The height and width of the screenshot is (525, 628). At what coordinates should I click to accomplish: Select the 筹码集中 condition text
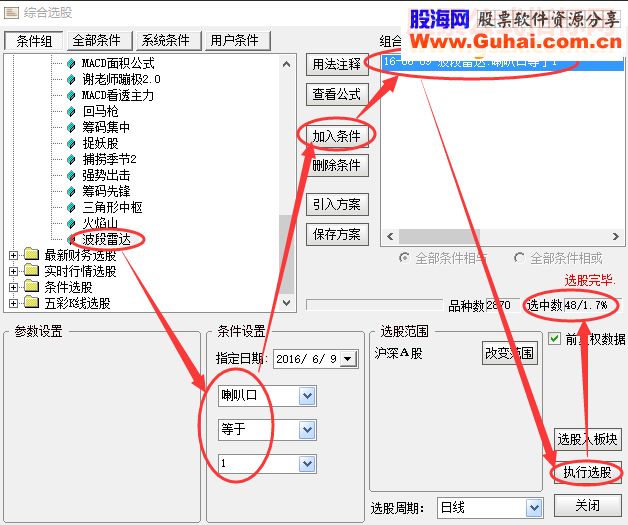[106, 127]
